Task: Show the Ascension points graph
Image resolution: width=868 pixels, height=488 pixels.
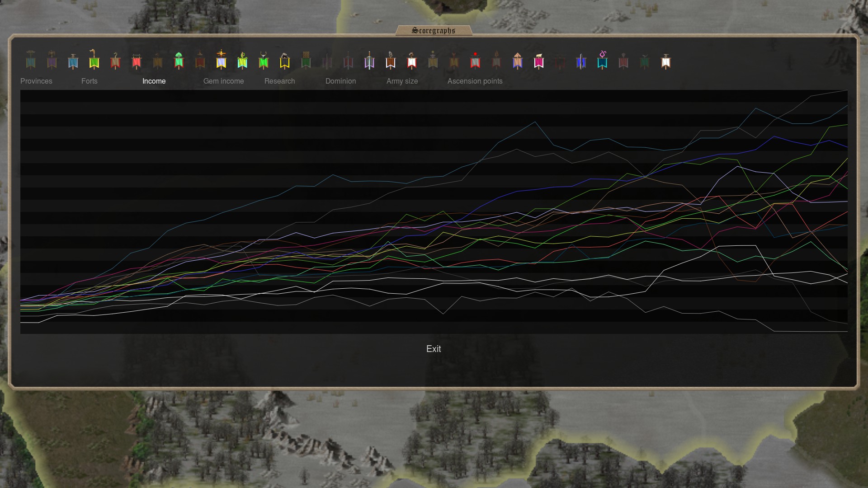Action: 475,81
